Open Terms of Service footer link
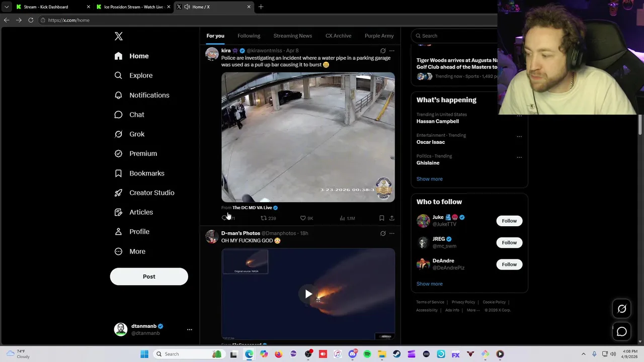This screenshot has height=362, width=644. [x=430, y=302]
